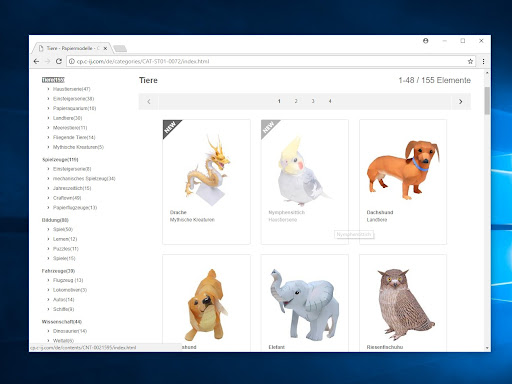
Task: Open the Drache dragon model card
Action: pos(206,182)
